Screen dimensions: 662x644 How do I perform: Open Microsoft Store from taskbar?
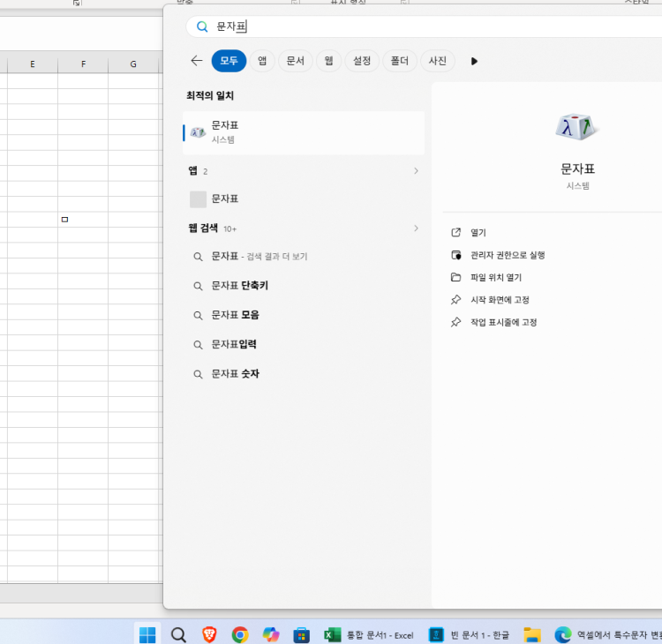click(x=301, y=635)
